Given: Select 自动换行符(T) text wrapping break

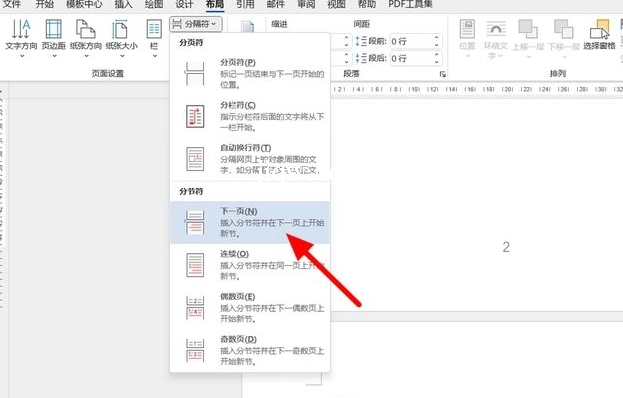Looking at the screenshot, I should 250,158.
